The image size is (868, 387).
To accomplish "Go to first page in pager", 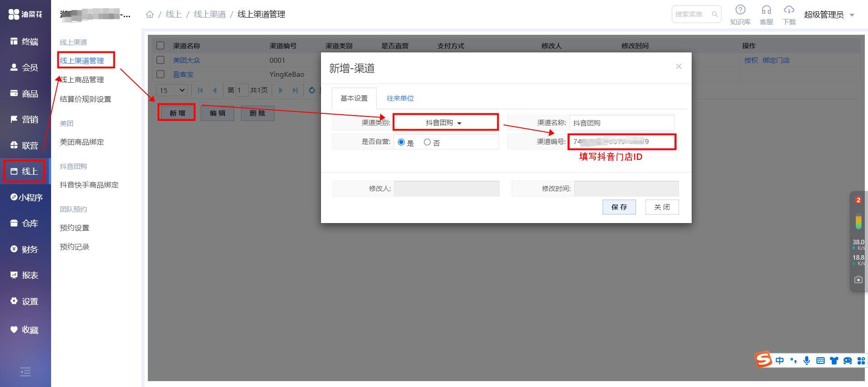I will (x=200, y=90).
